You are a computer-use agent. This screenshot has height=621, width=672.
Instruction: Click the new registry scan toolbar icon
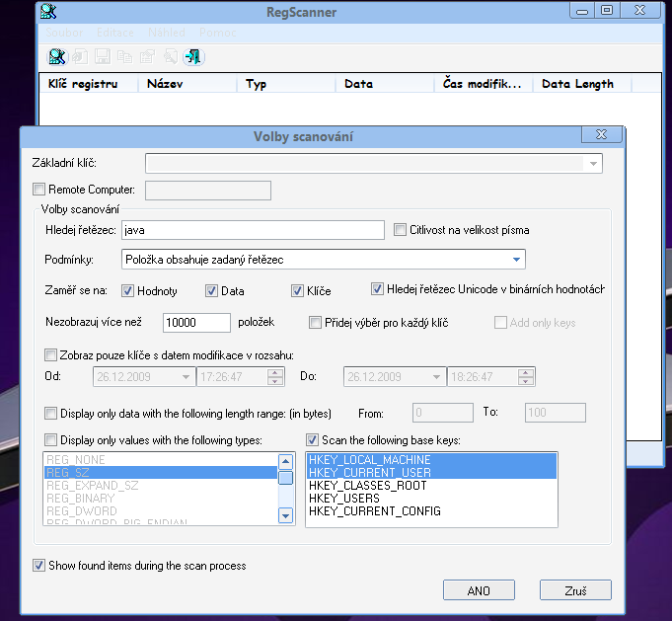tap(57, 56)
